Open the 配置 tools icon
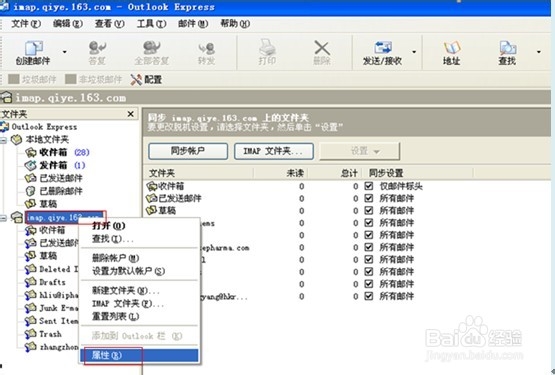This screenshot has width=555, height=375. 146,79
